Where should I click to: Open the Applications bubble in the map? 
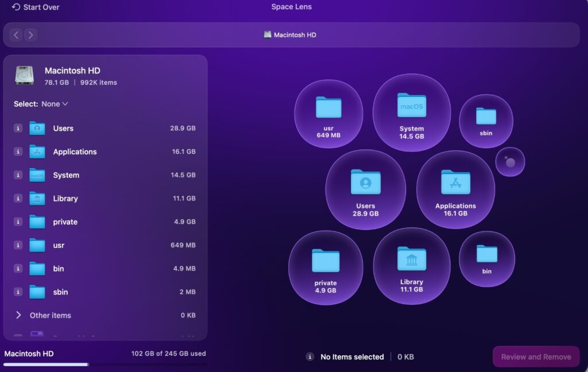point(455,189)
